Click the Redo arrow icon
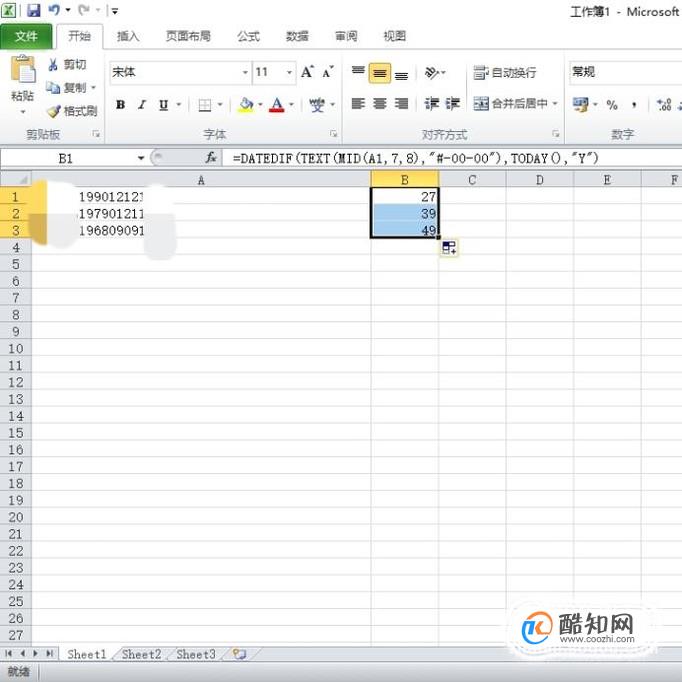The image size is (682, 682). pos(84,10)
